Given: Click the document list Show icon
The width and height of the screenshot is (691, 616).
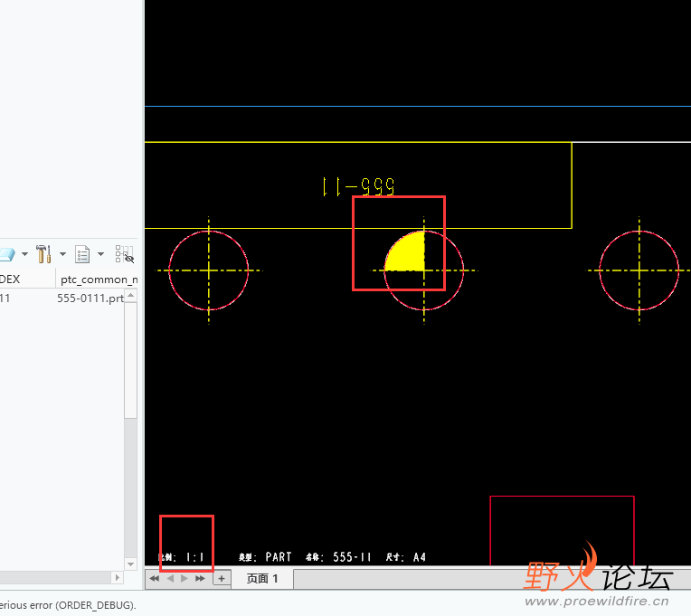Looking at the screenshot, I should pyautogui.click(x=82, y=254).
